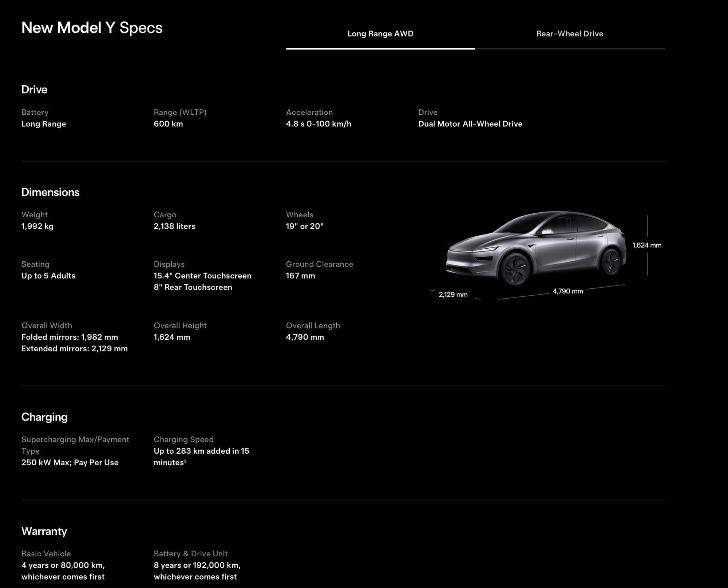Click Dual Motor All-Wheel Drive text
728x588 pixels.
pyautogui.click(x=470, y=124)
